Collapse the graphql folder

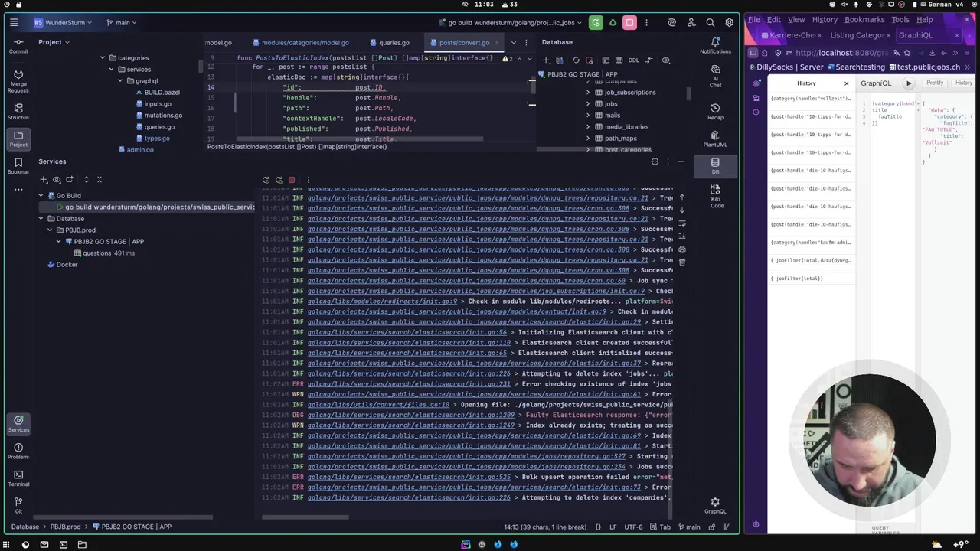[x=120, y=81]
